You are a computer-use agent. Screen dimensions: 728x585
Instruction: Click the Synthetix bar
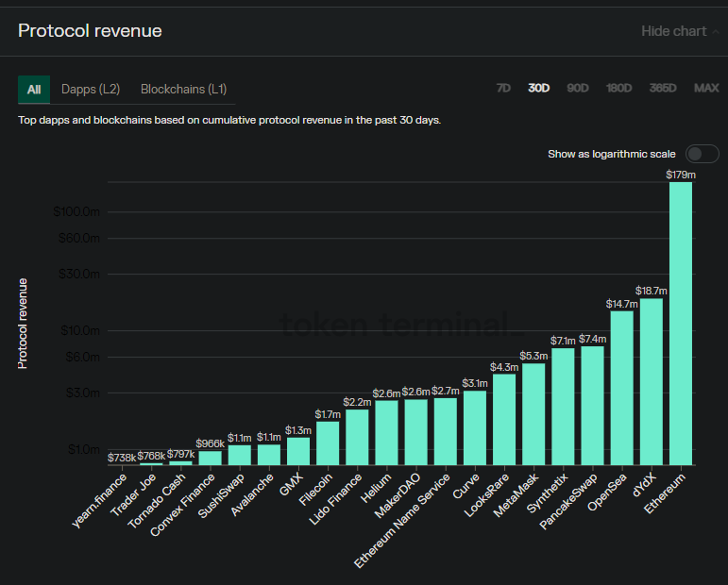click(x=563, y=407)
